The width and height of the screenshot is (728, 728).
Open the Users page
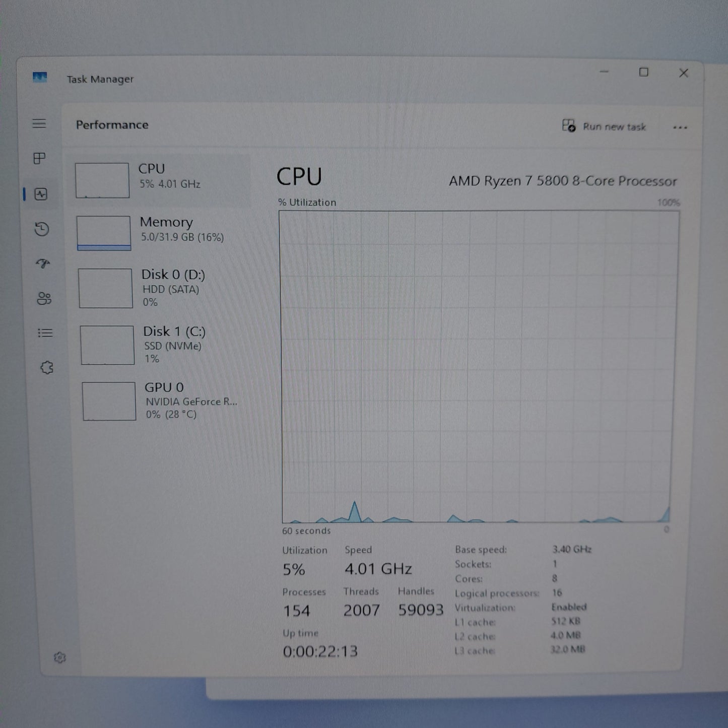[45, 298]
